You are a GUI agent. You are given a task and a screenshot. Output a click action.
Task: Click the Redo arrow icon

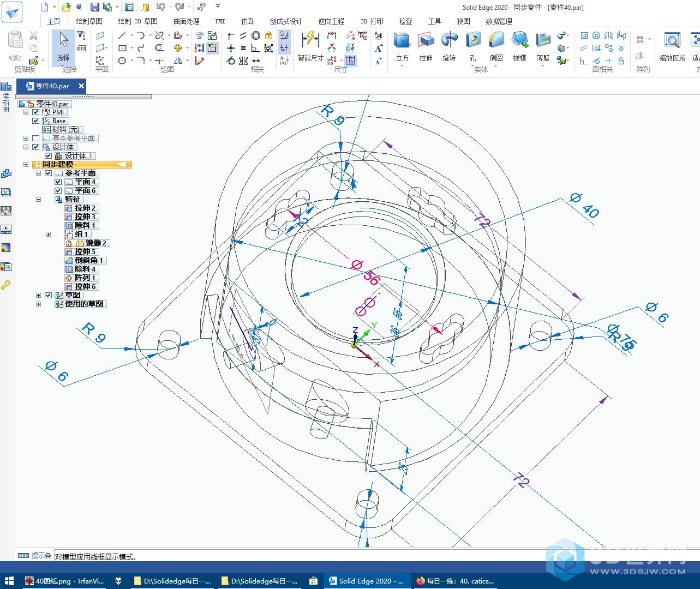179,7
